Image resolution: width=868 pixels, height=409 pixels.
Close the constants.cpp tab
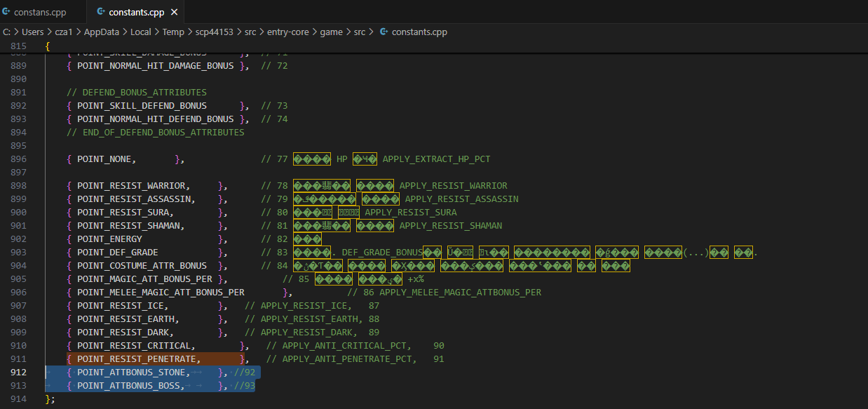click(175, 12)
